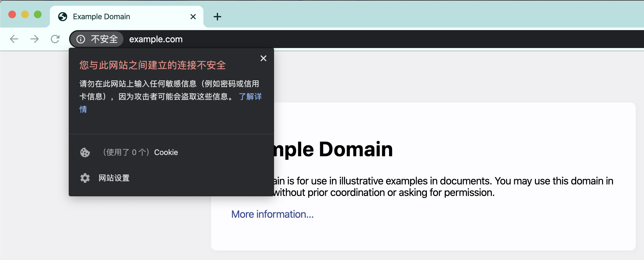This screenshot has width=644, height=260.
Task: Open 网站设置 site settings
Action: (171, 178)
